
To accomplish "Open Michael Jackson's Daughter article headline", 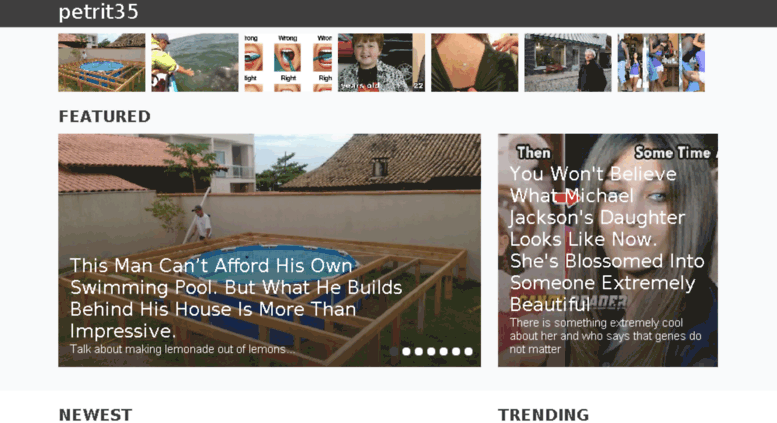I will (x=607, y=239).
